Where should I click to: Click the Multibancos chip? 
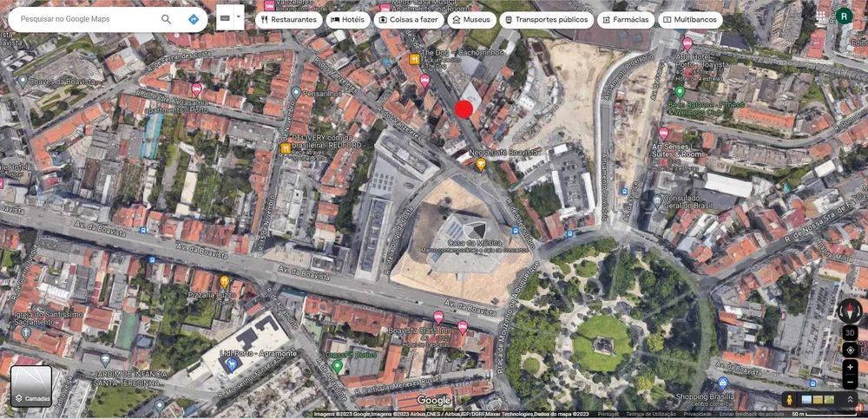pos(690,19)
